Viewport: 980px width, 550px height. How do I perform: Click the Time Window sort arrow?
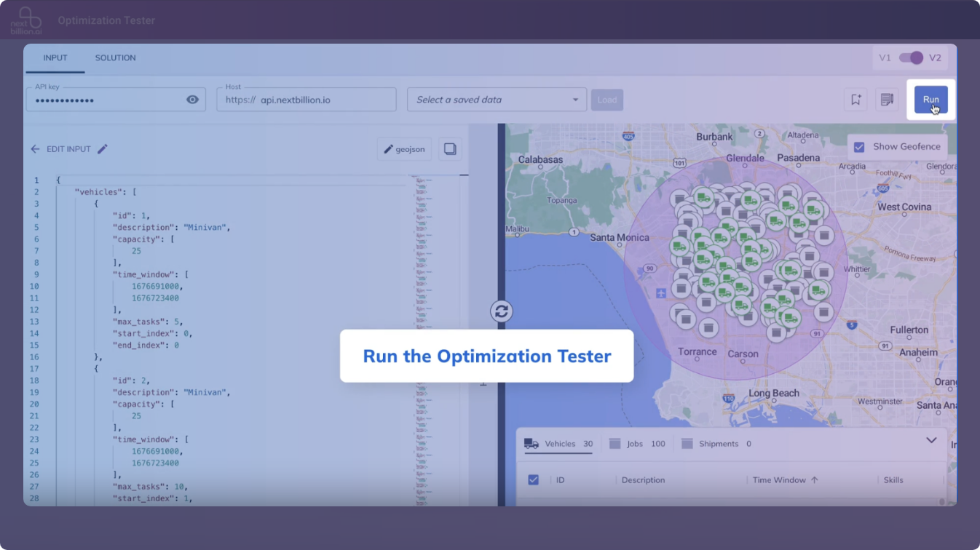point(815,479)
